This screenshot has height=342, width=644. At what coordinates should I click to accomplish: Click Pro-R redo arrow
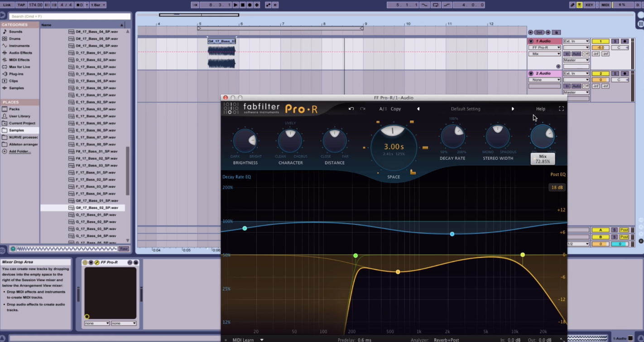[362, 109]
